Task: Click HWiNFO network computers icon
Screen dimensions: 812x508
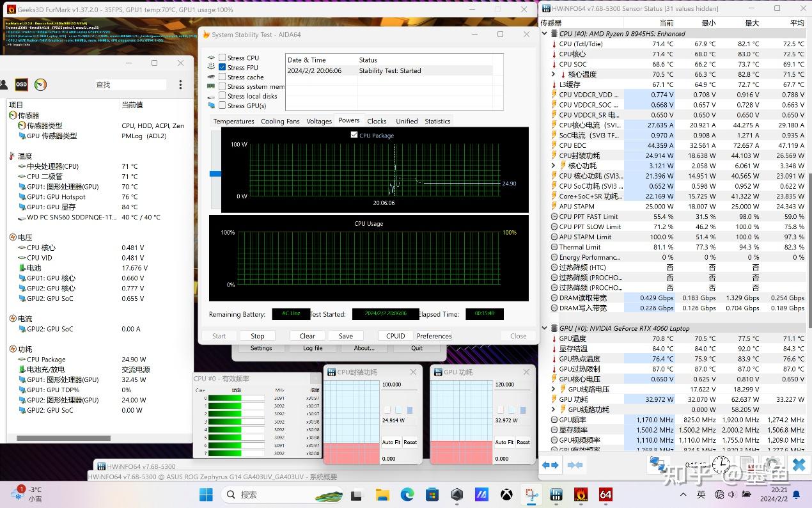Action: 657,464
